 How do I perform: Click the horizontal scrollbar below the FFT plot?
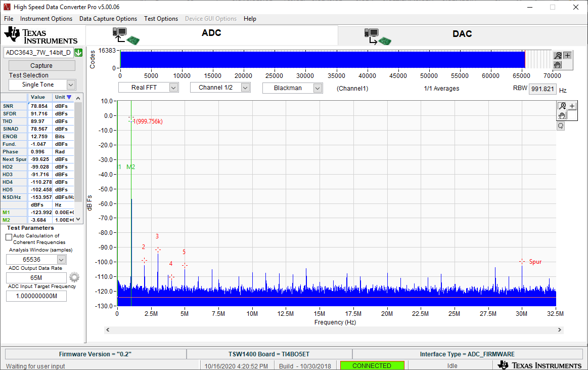334,330
